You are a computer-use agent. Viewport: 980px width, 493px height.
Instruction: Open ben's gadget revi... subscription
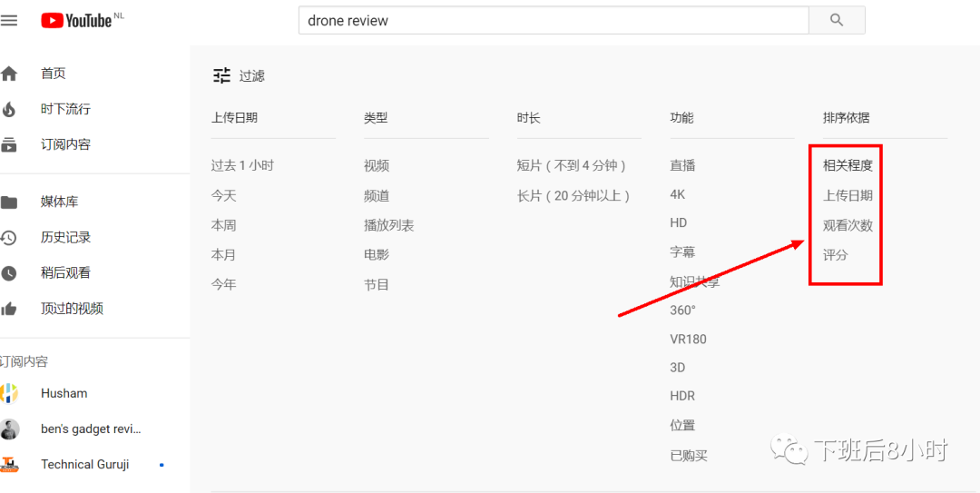click(x=91, y=429)
